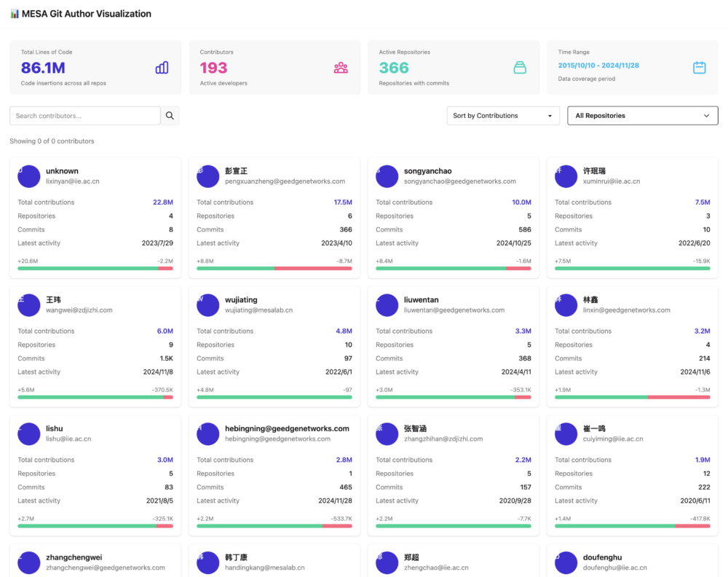Click the MESA Git Author Visualization title
The image size is (728, 577).
coord(87,14)
